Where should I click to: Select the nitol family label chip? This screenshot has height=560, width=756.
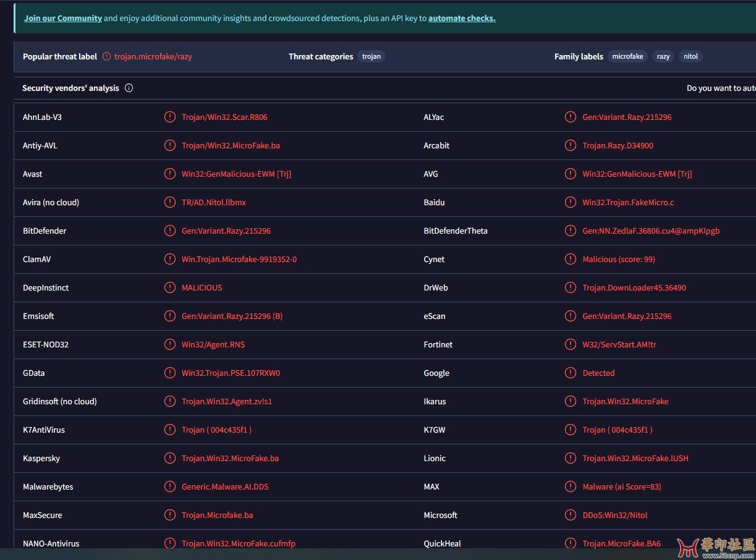pyautogui.click(x=691, y=56)
